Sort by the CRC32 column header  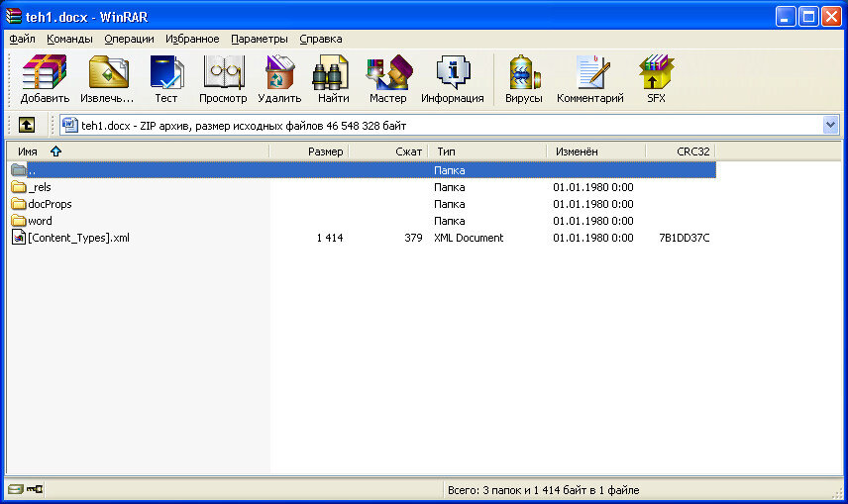tap(681, 151)
